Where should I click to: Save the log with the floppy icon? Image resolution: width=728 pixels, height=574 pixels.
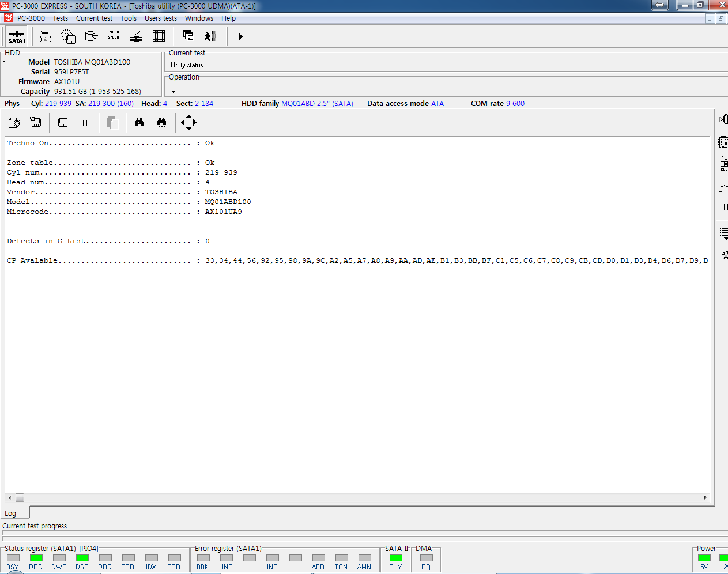click(63, 123)
